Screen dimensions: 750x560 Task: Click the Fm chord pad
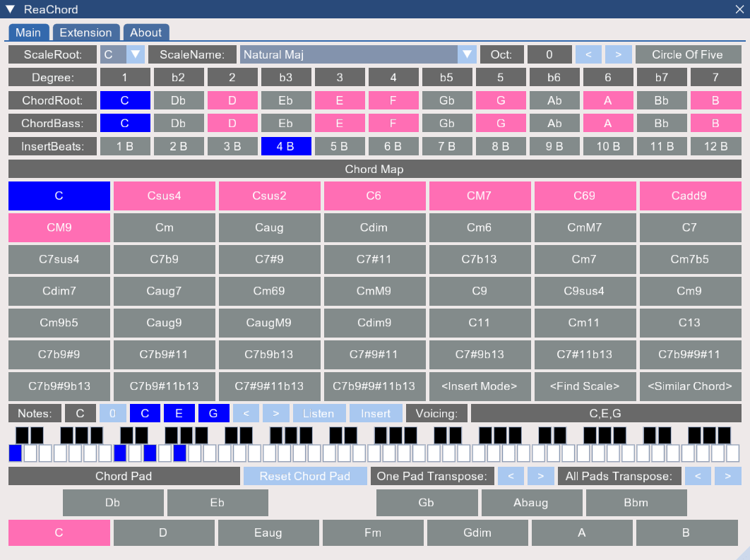coord(373,532)
